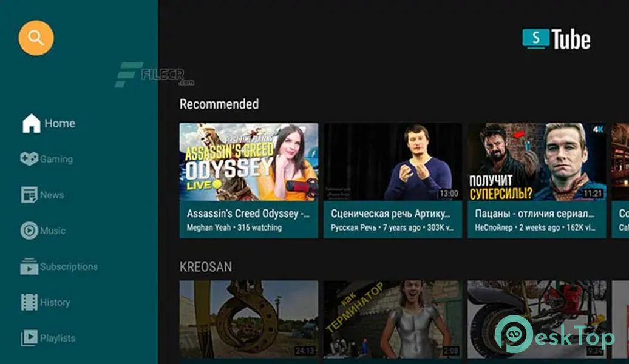The width and height of the screenshot is (629, 364).
Task: Click the Gaming controller icon
Action: point(29,159)
